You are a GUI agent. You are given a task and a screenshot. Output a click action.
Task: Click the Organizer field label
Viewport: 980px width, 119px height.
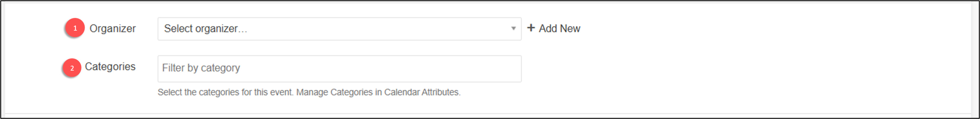coord(113,29)
